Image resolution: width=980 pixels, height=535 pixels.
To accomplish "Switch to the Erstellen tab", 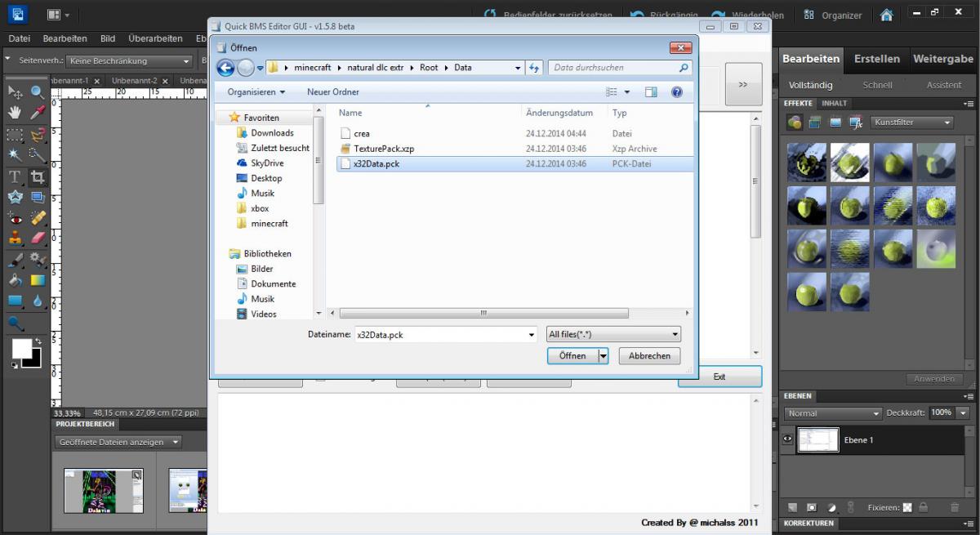I will (877, 59).
